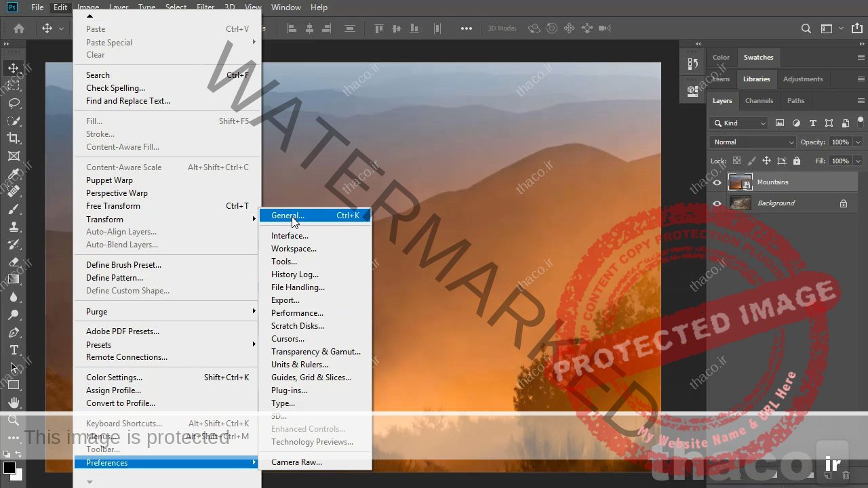Click the three-dots more options in options bar
The image size is (868, 488).
(x=467, y=28)
